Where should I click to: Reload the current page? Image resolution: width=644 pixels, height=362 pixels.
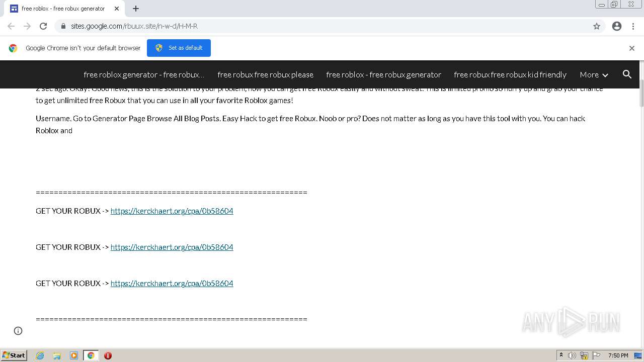point(43,26)
